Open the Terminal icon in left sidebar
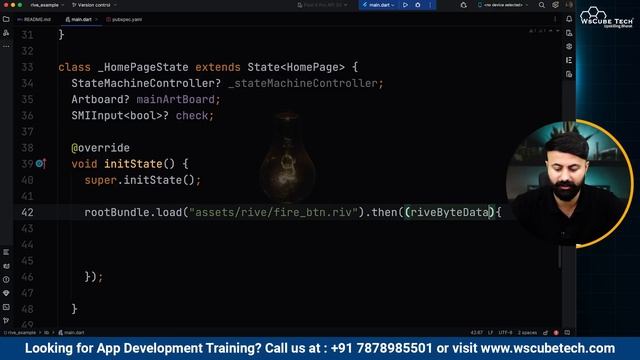 click(x=6, y=307)
